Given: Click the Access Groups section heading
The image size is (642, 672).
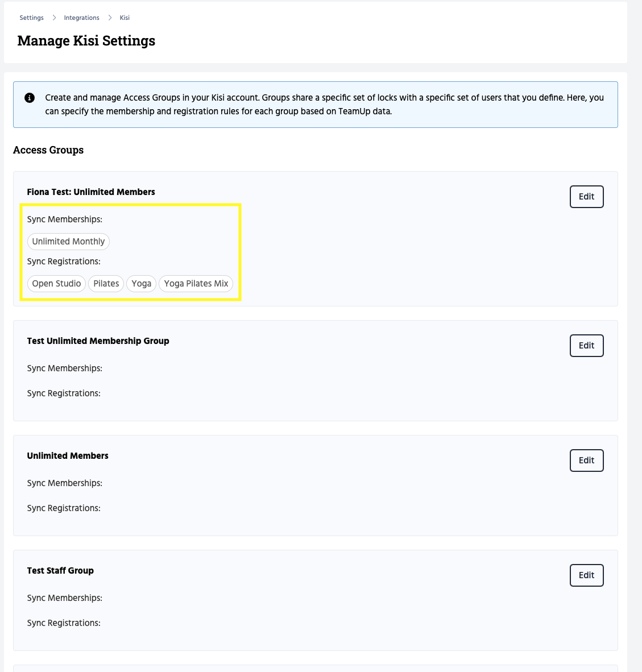Looking at the screenshot, I should [x=48, y=150].
